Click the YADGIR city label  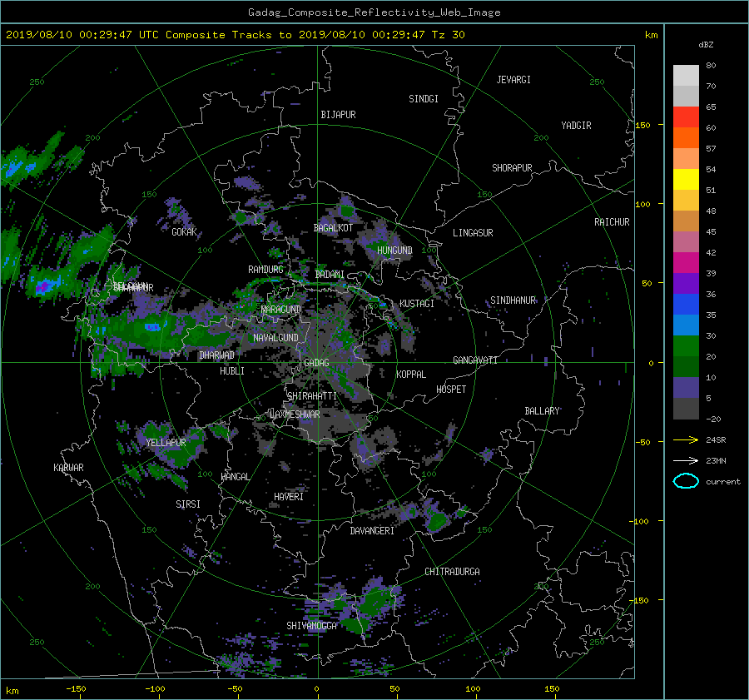[576, 126]
